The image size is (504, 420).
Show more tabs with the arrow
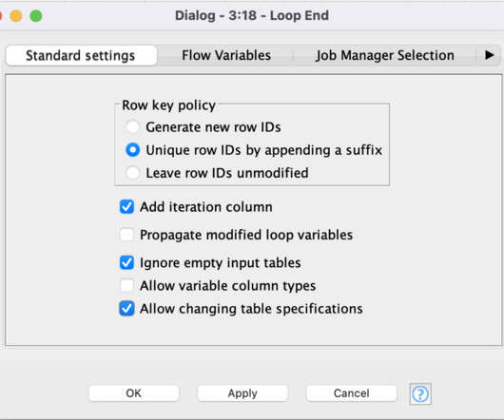489,55
